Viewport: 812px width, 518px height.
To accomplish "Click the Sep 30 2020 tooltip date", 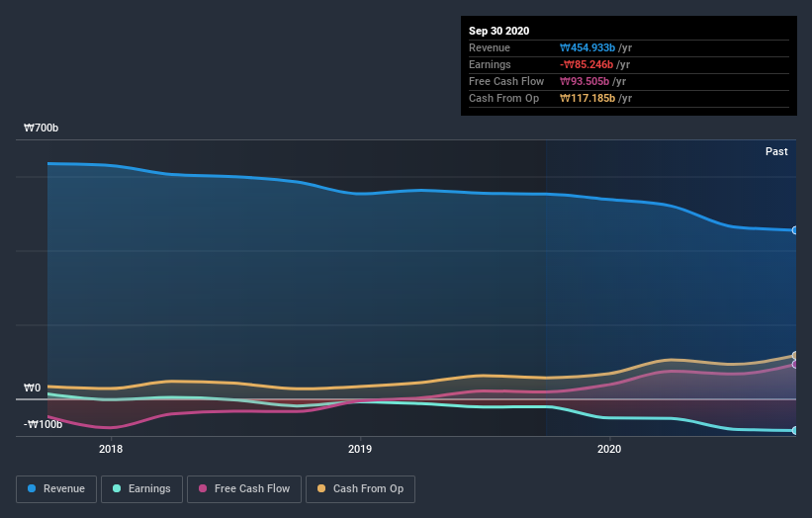I will [499, 31].
